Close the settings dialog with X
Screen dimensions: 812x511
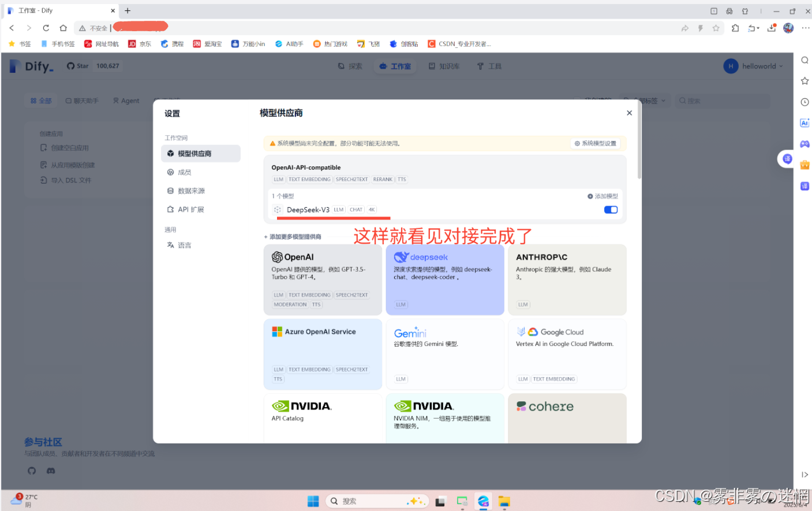(x=629, y=113)
